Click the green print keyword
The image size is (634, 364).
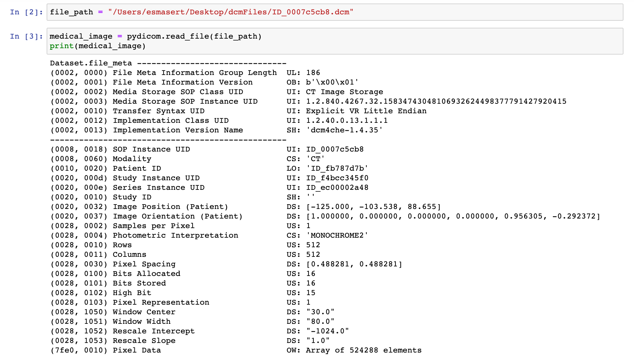(x=62, y=46)
